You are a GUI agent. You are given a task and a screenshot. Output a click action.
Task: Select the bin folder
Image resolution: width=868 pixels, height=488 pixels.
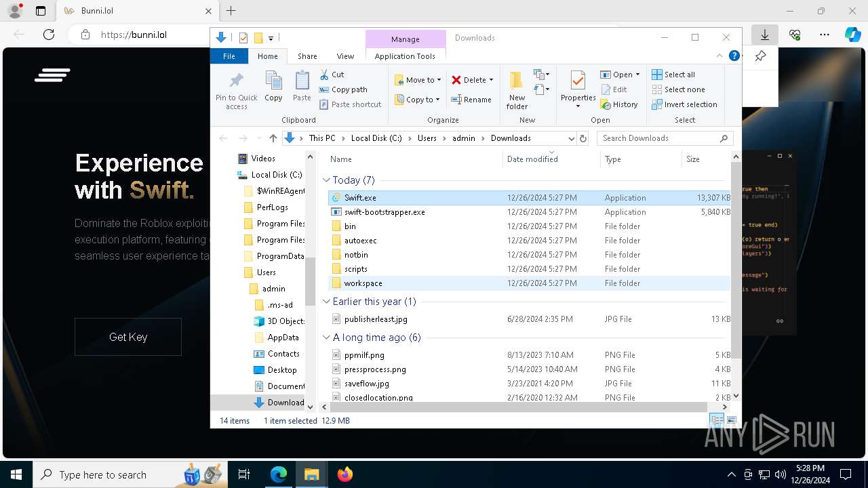pyautogui.click(x=530, y=226)
